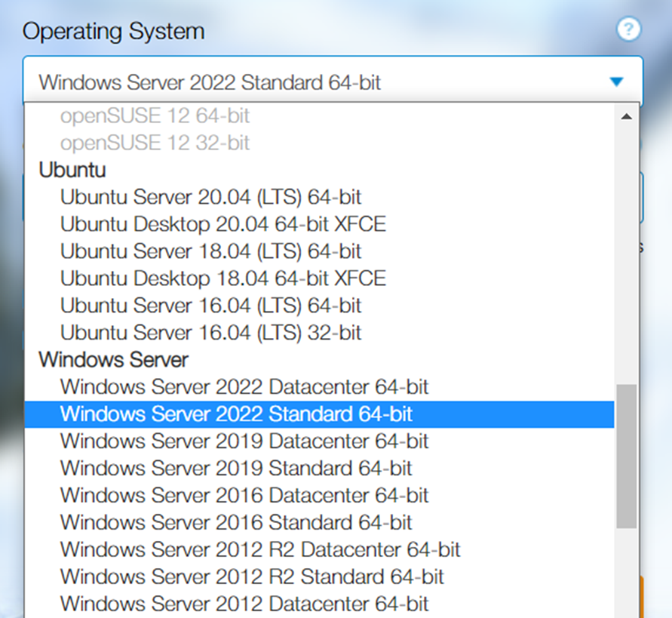Screen dimensions: 672x618
Task: Select Ubuntu Server 20.04 (LTS) 64-bit
Action: (319, 197)
